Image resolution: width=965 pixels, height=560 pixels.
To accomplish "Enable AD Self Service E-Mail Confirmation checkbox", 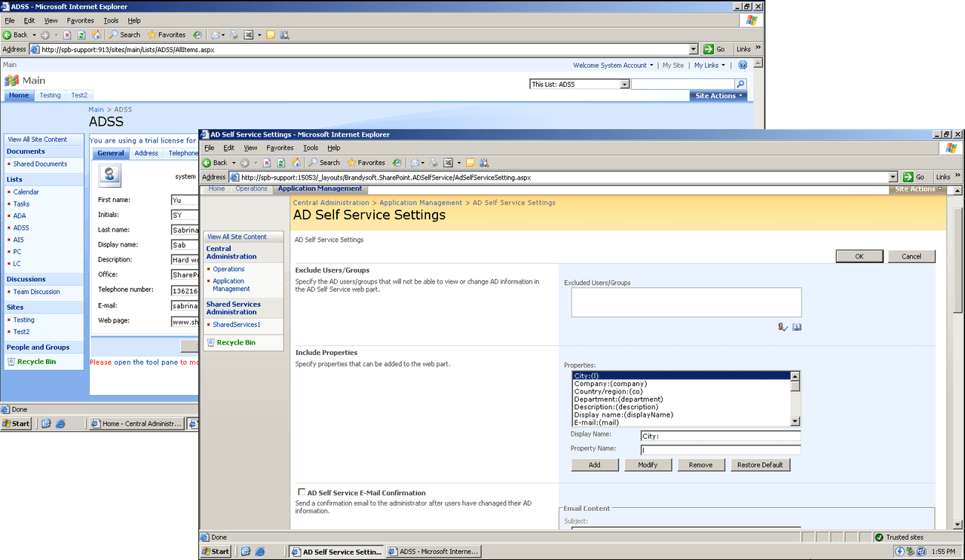I will [302, 492].
